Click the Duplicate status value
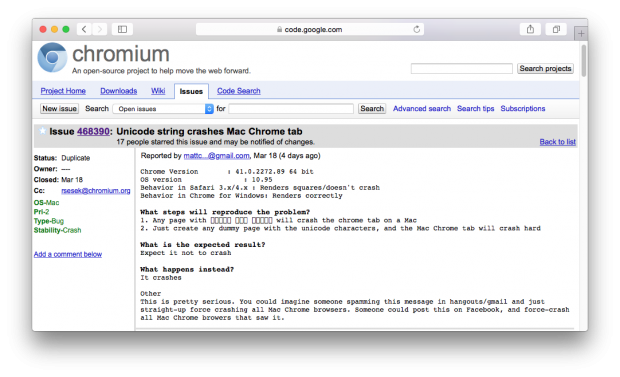The width and height of the screenshot is (620, 377). 76,158
